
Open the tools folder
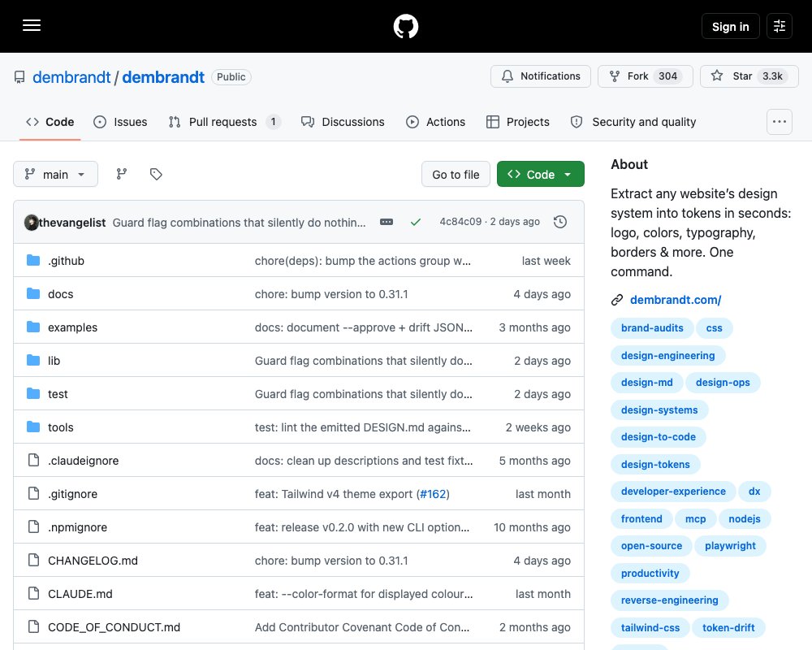pyautogui.click(x=61, y=427)
